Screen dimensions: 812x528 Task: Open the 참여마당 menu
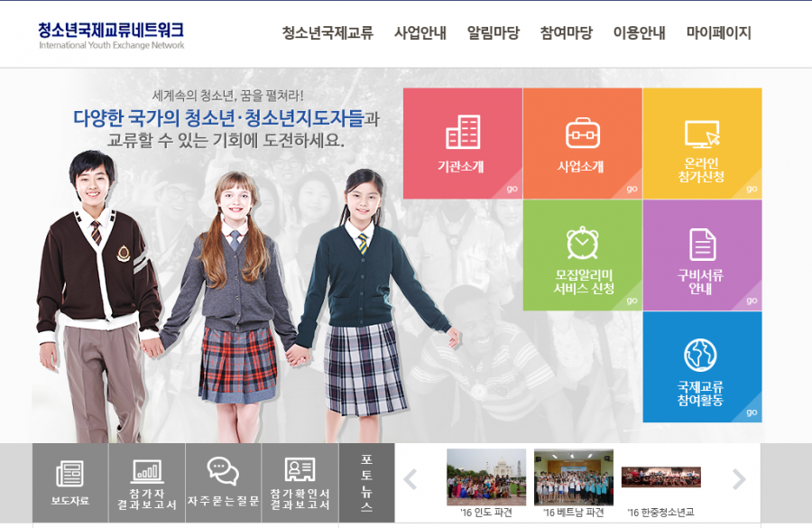point(566,32)
